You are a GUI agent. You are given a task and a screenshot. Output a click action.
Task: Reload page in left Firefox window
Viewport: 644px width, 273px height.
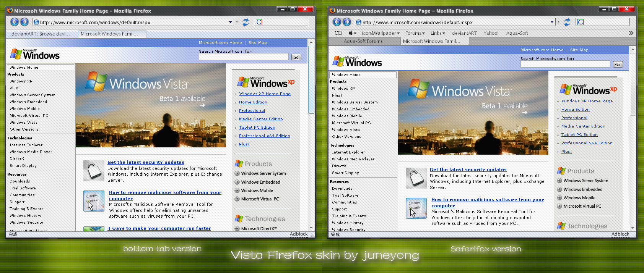click(246, 22)
